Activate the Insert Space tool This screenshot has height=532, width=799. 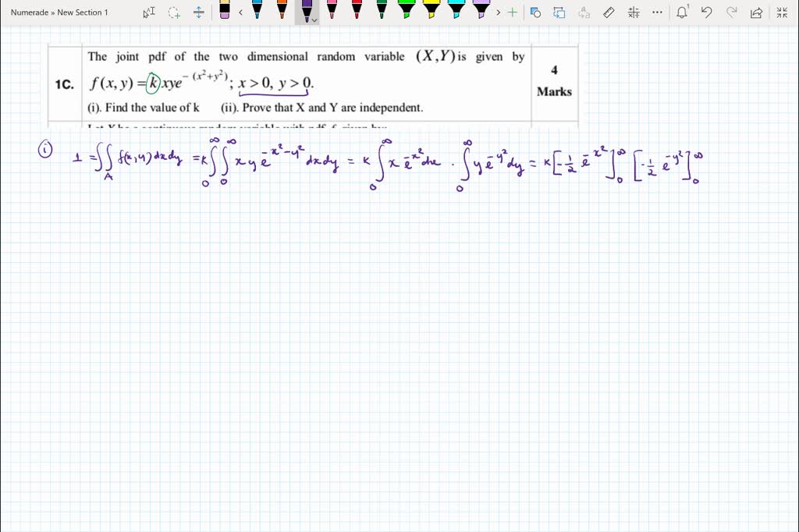pyautogui.click(x=197, y=12)
